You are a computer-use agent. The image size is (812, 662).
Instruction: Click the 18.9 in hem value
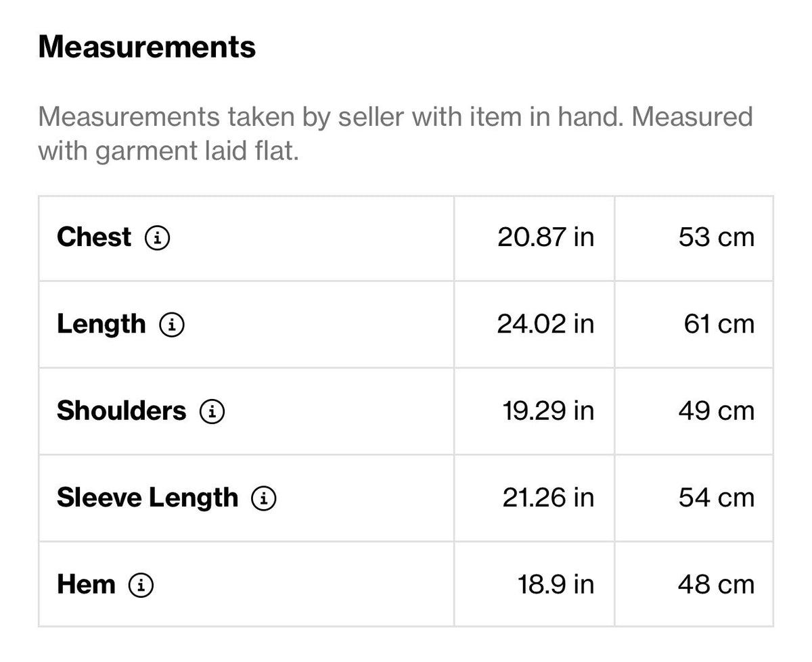click(x=556, y=585)
